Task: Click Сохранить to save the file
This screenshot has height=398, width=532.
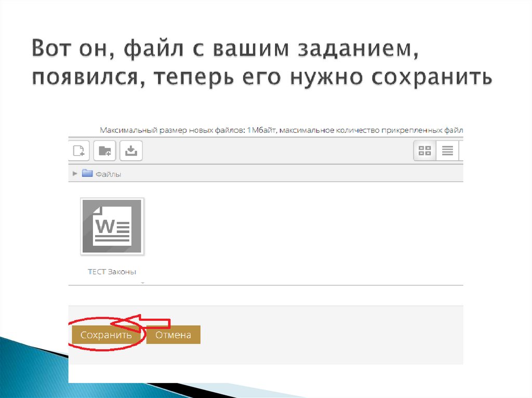Action: [x=106, y=335]
